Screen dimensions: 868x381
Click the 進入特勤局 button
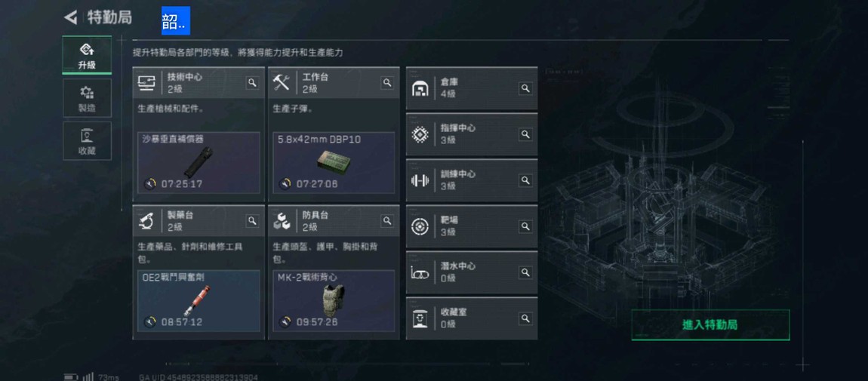tap(710, 324)
